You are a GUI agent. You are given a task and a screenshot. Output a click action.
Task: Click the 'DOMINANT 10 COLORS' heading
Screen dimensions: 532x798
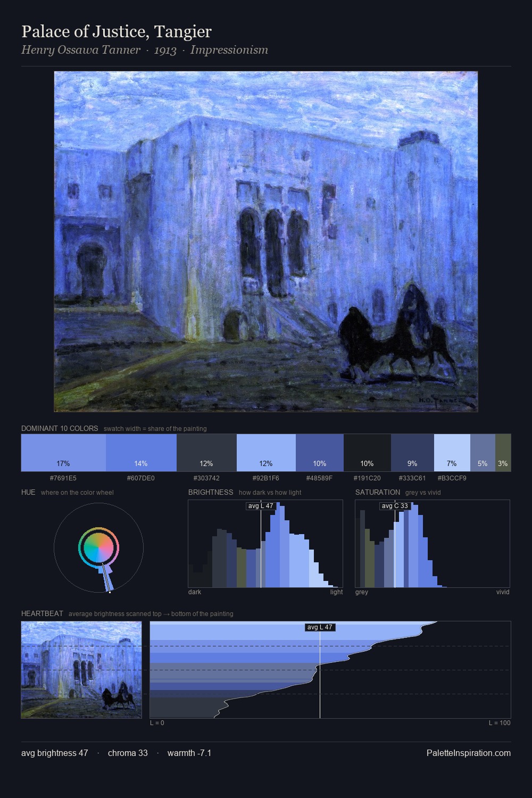tap(60, 428)
